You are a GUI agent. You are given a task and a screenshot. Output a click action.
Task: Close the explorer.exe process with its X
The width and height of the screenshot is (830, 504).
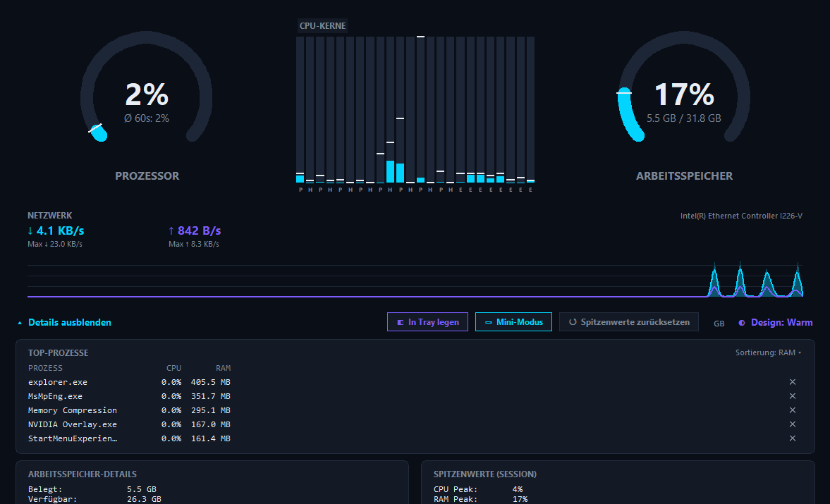pyautogui.click(x=793, y=382)
